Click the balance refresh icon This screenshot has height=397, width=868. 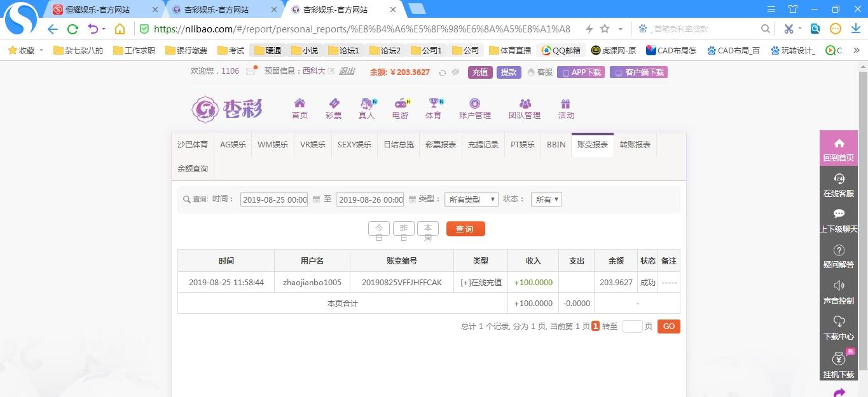[443, 72]
